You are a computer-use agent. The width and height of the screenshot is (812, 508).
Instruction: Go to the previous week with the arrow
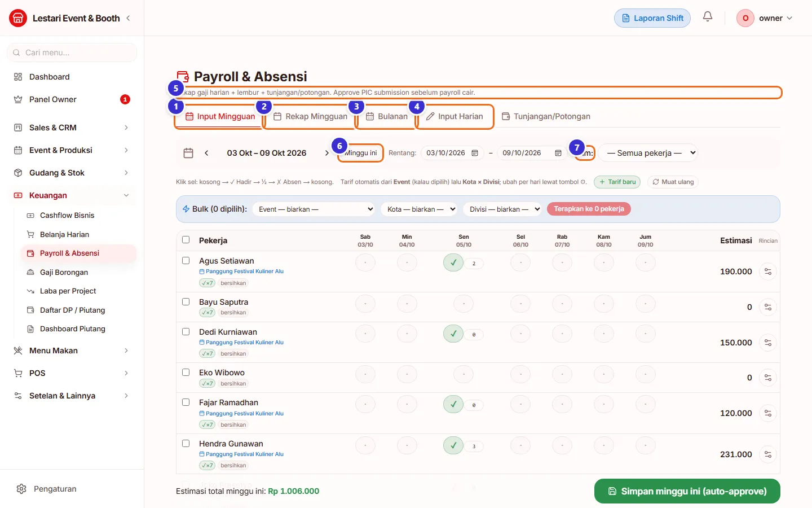tap(206, 153)
